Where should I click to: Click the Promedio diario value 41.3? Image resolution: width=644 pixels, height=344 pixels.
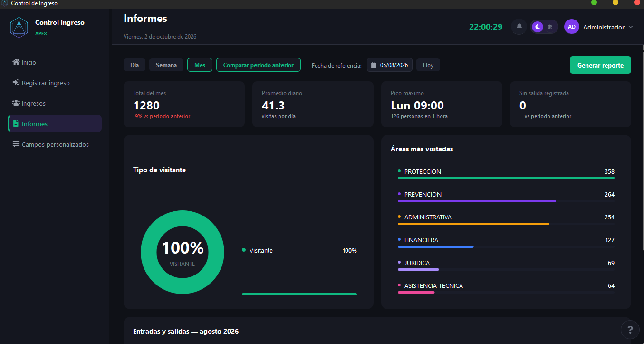[x=273, y=105]
